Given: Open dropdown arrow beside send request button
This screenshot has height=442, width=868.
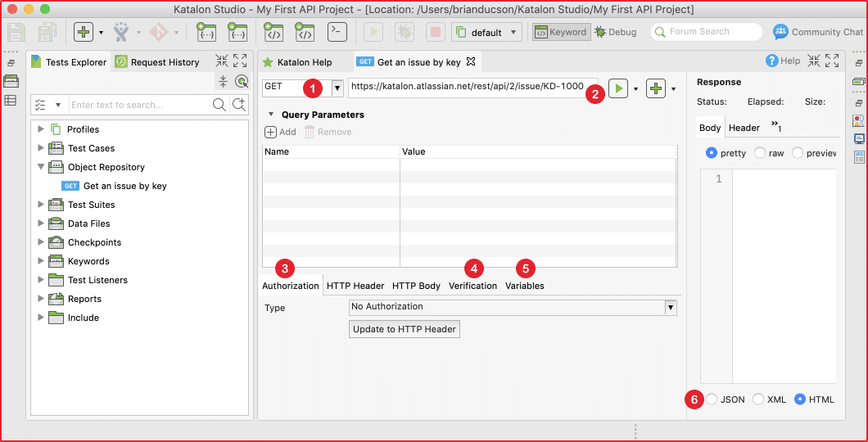Looking at the screenshot, I should point(635,88).
